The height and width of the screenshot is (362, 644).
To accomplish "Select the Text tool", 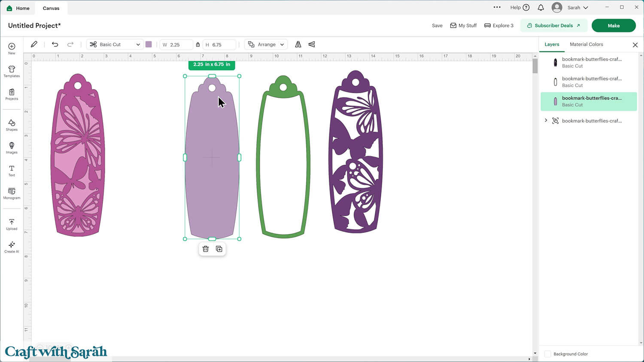I will tap(12, 171).
